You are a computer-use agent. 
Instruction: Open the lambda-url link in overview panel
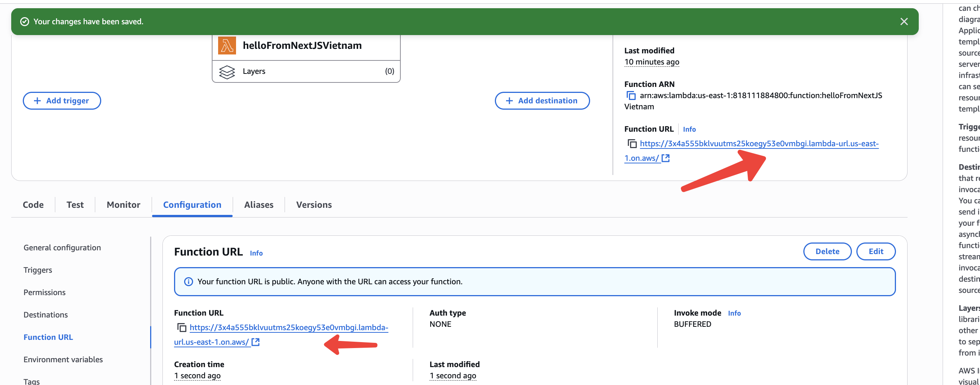tap(759, 144)
